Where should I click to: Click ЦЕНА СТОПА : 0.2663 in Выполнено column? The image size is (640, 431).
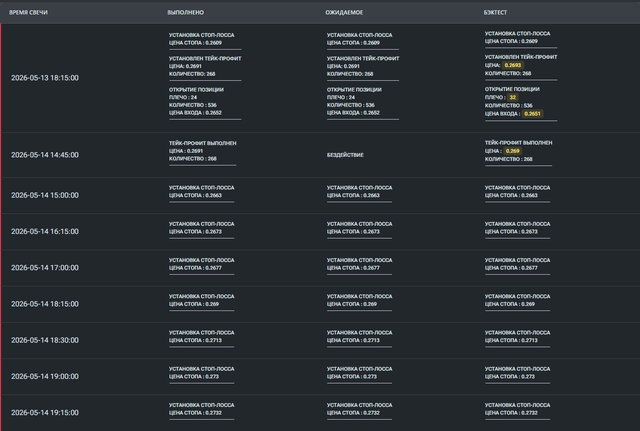tap(196, 196)
